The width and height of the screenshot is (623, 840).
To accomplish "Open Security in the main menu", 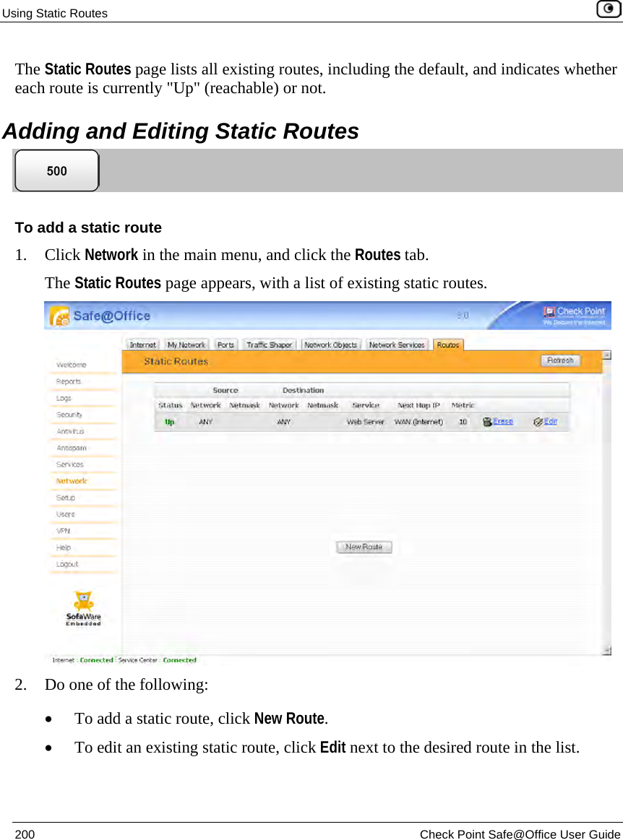I will point(69,415).
